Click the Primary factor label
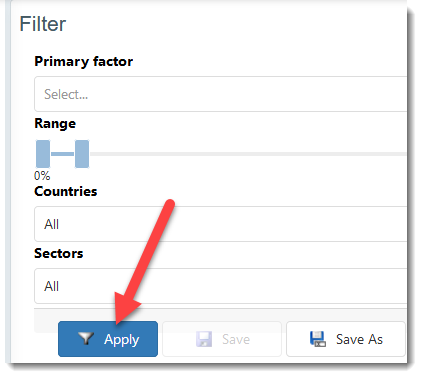422x378 pixels. coord(84,61)
